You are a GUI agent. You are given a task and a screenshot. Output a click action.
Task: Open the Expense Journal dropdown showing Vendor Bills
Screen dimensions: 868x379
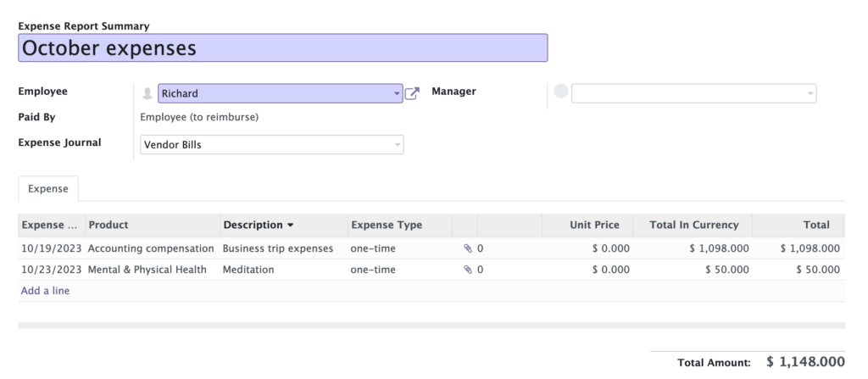coord(272,145)
